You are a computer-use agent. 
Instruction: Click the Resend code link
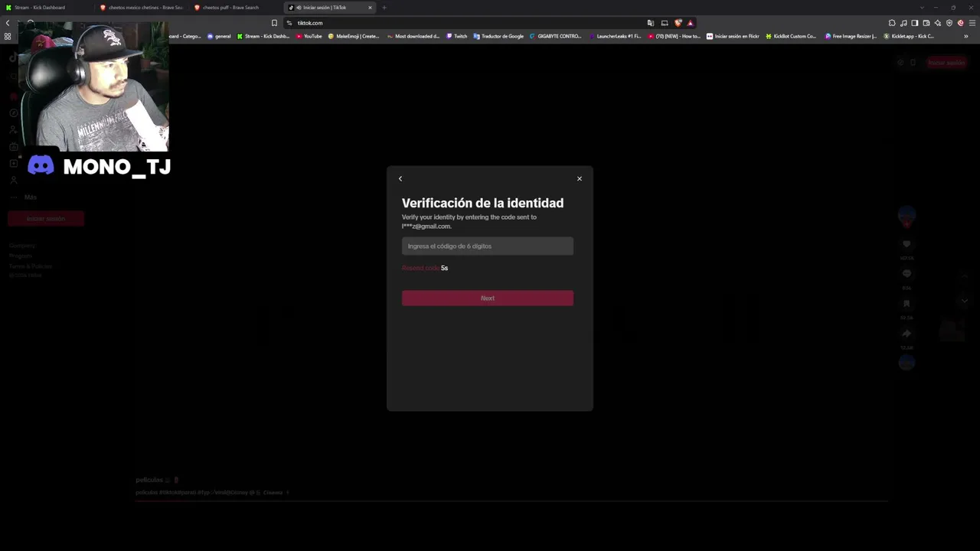(x=420, y=268)
